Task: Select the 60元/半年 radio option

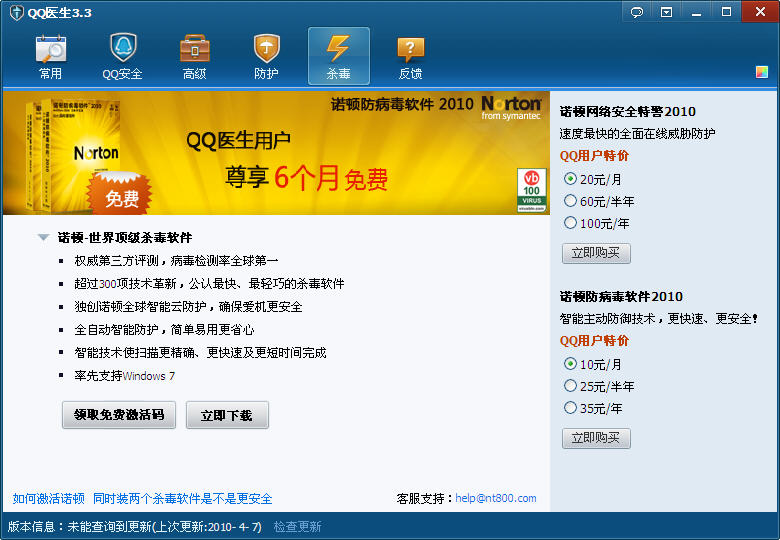Action: (571, 201)
